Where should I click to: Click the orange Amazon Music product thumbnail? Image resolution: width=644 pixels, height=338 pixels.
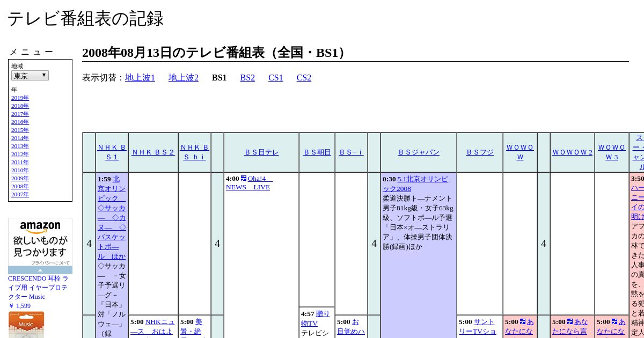[26, 325]
